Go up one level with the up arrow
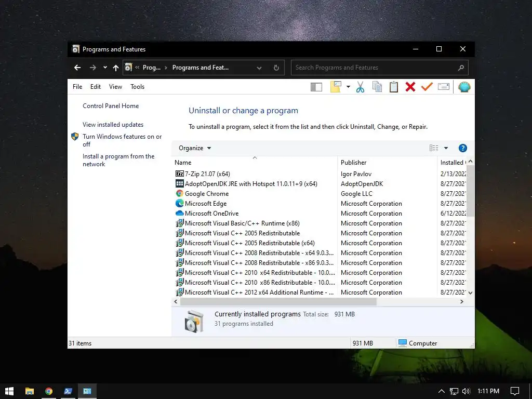 click(x=116, y=68)
